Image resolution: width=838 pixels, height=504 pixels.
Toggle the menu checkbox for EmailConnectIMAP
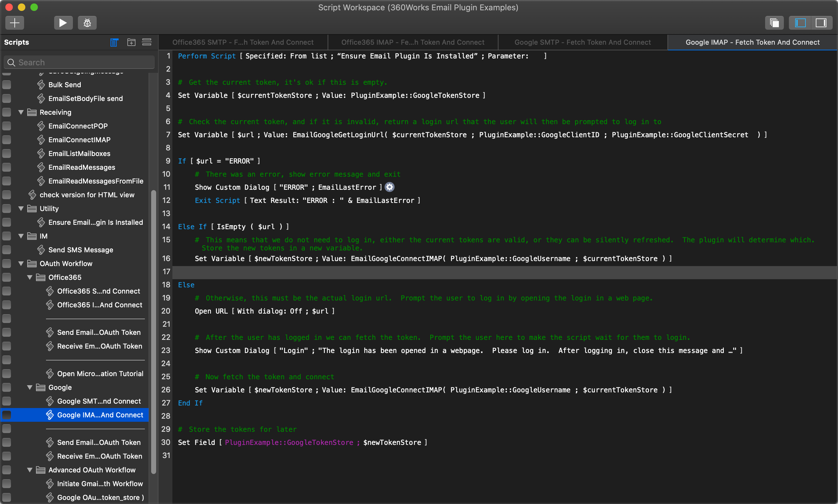pyautogui.click(x=7, y=139)
